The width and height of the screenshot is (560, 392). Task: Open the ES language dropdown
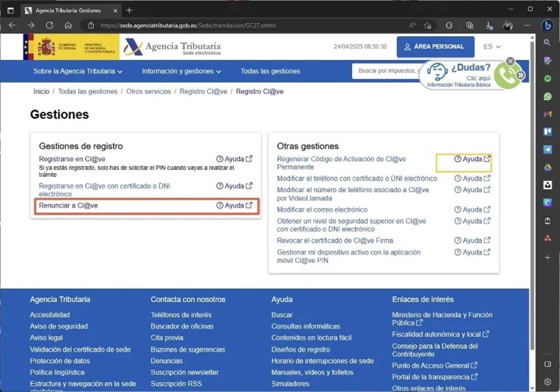491,47
